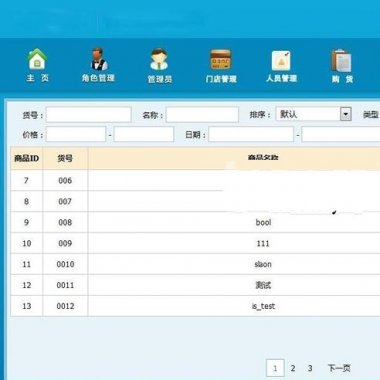
Task: Expand the 排序 sort dropdown showing 默认
Action: click(313, 114)
